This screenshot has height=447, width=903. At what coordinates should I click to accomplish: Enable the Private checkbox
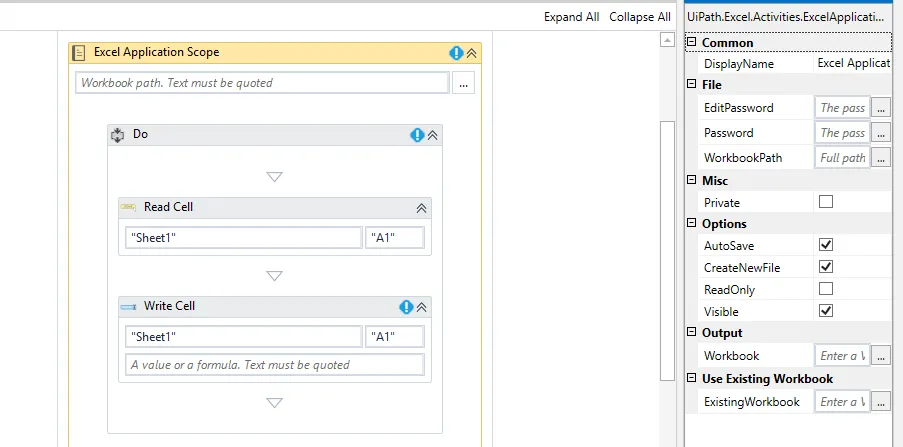click(826, 202)
